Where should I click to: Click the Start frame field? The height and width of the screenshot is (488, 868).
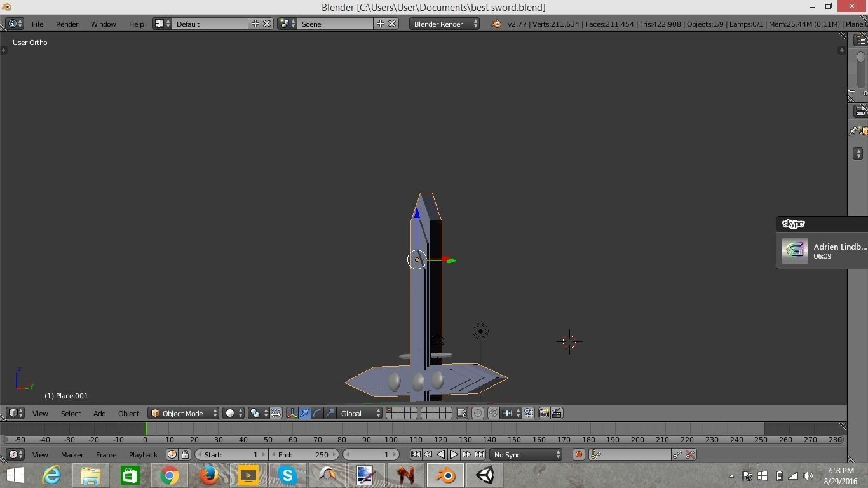tap(231, 454)
